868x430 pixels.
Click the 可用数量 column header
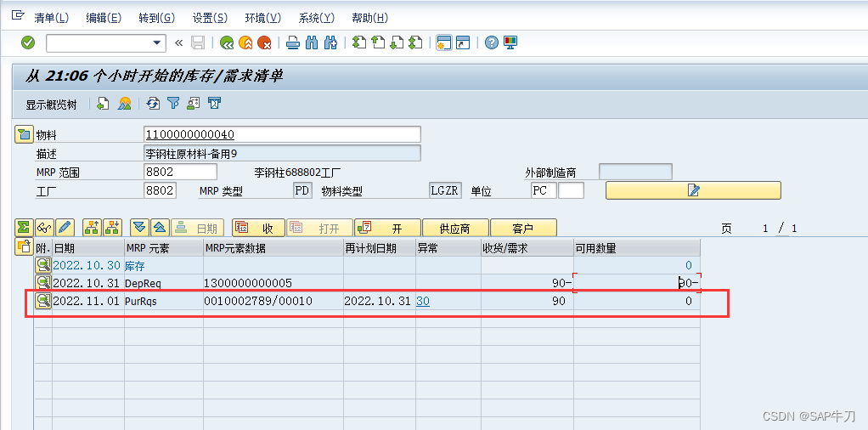(x=637, y=248)
